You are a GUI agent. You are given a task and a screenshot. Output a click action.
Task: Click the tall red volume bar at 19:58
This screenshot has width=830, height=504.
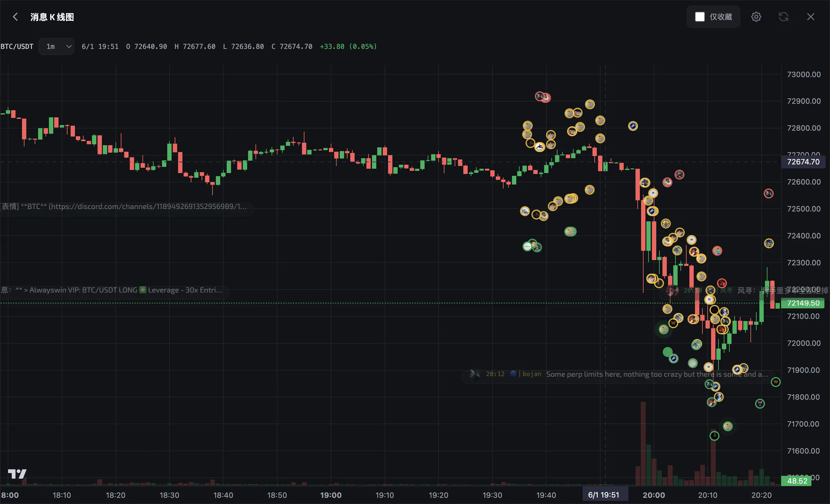643,443
